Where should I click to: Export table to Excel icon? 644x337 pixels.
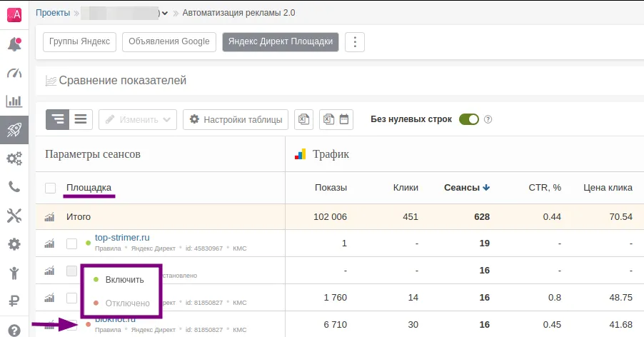pos(304,119)
